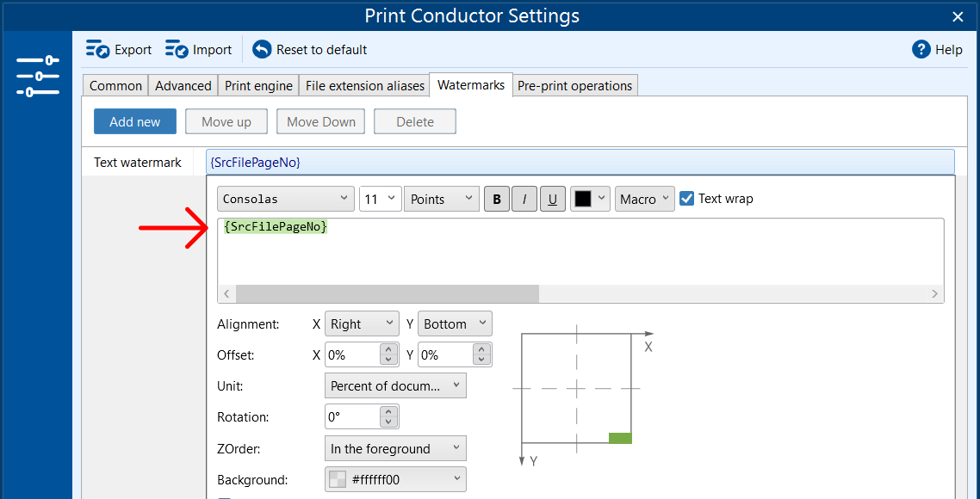Expand the Macro dropdown
Viewport: 980px width, 499px height.
coord(644,199)
